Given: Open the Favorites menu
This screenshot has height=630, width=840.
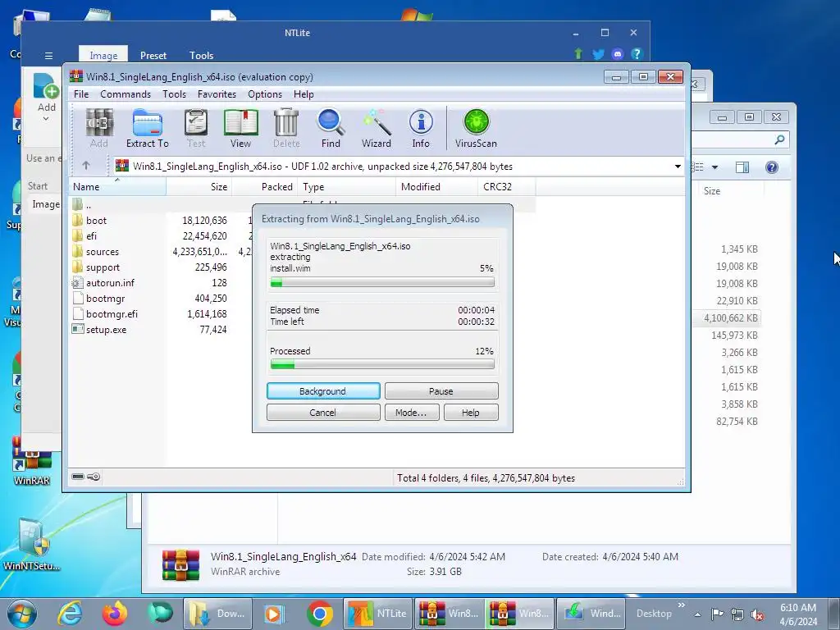Looking at the screenshot, I should pos(217,94).
